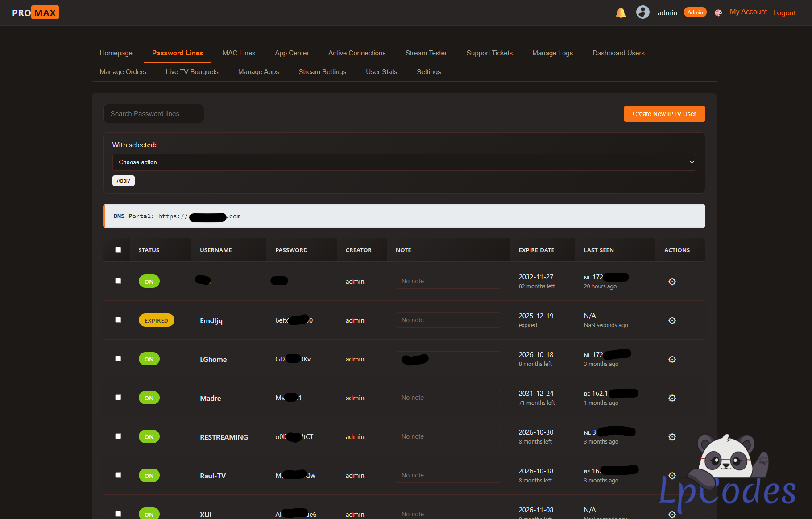
Task: Check the Raul-TV row checkbox
Action: [x=118, y=475]
